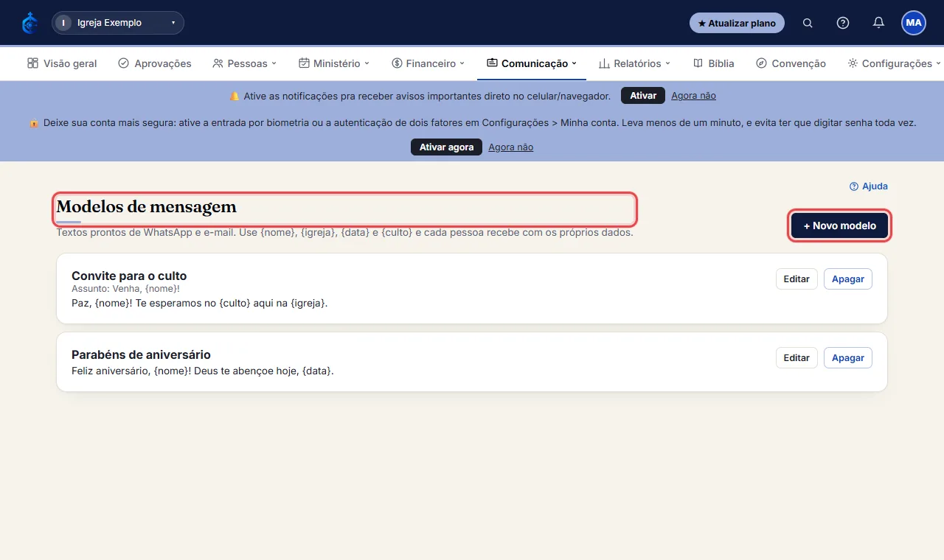Open the search magnifier icon
The width and height of the screenshot is (944, 560).
pyautogui.click(x=808, y=23)
